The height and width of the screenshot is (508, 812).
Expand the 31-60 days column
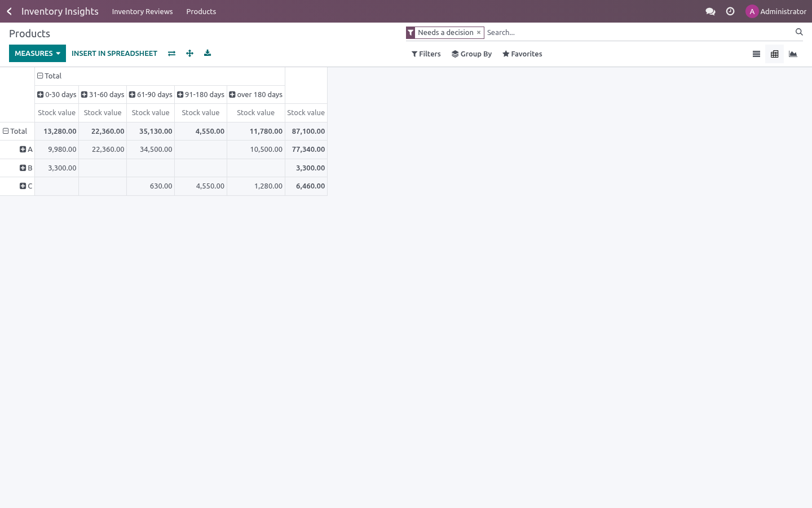pyautogui.click(x=103, y=95)
